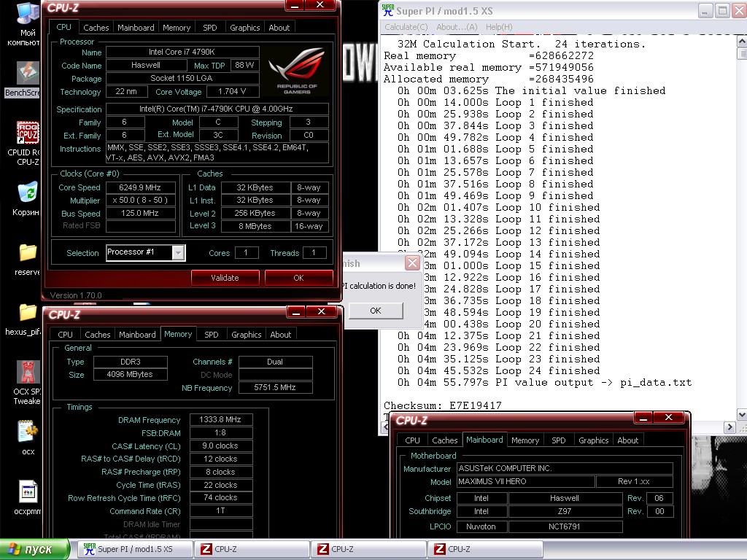
Task: Click the Core Voltage value "1.704 V"
Action: click(233, 91)
